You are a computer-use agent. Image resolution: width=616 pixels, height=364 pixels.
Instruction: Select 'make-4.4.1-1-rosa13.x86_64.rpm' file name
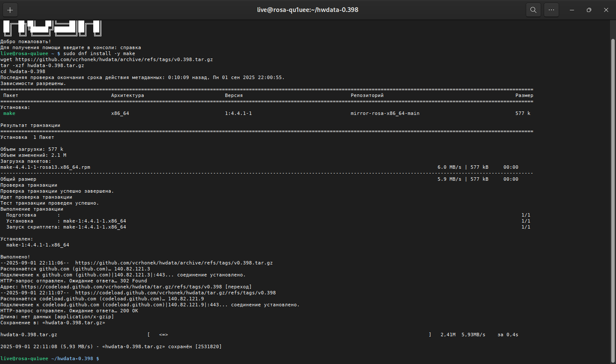click(x=45, y=167)
